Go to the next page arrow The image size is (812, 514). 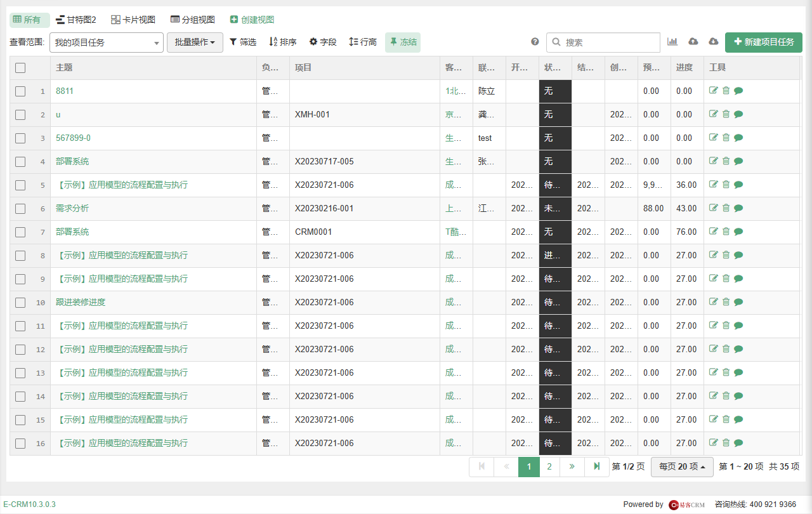(572, 466)
